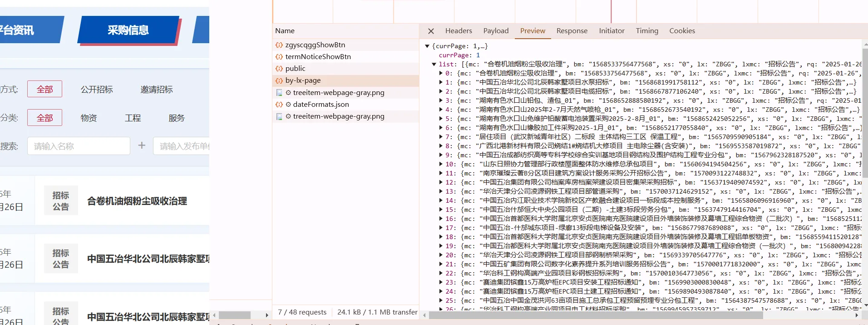
Task: Click the preview pane vertical scrollbar
Action: pos(865,114)
